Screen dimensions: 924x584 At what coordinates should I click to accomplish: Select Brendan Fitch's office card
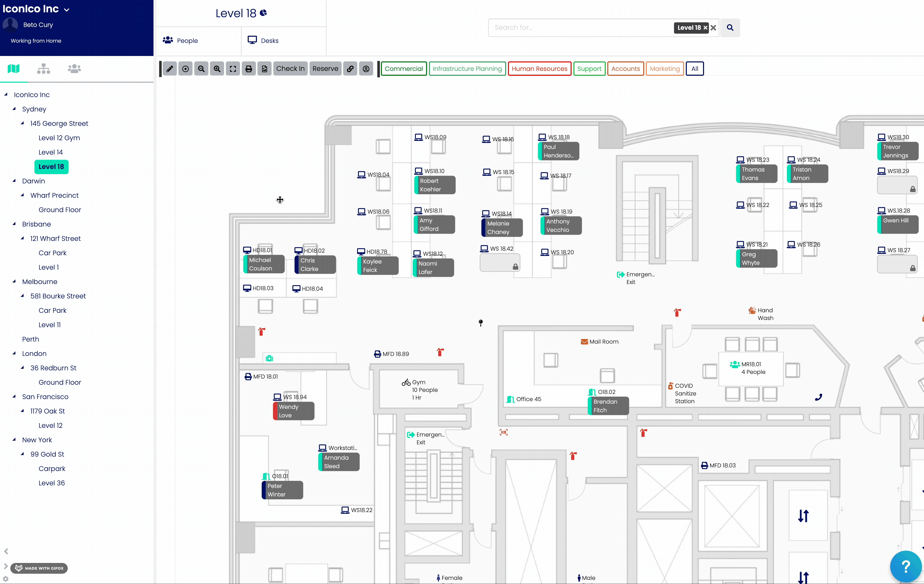608,406
